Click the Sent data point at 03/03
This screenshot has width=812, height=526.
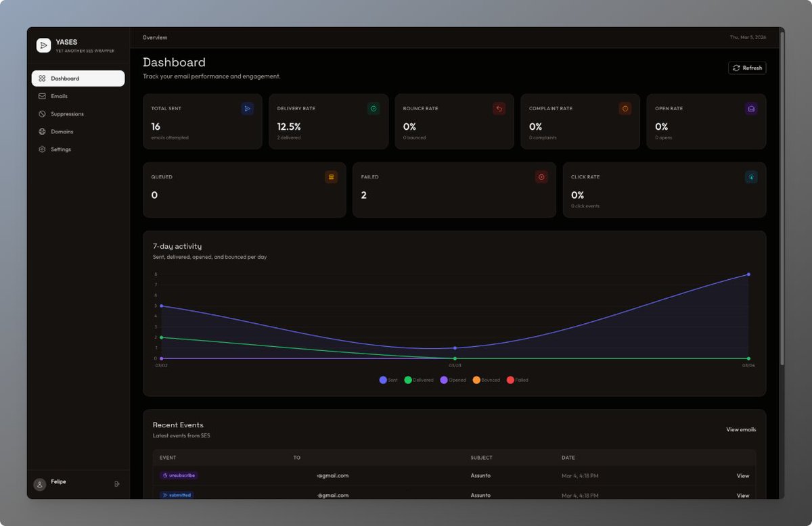pos(455,348)
